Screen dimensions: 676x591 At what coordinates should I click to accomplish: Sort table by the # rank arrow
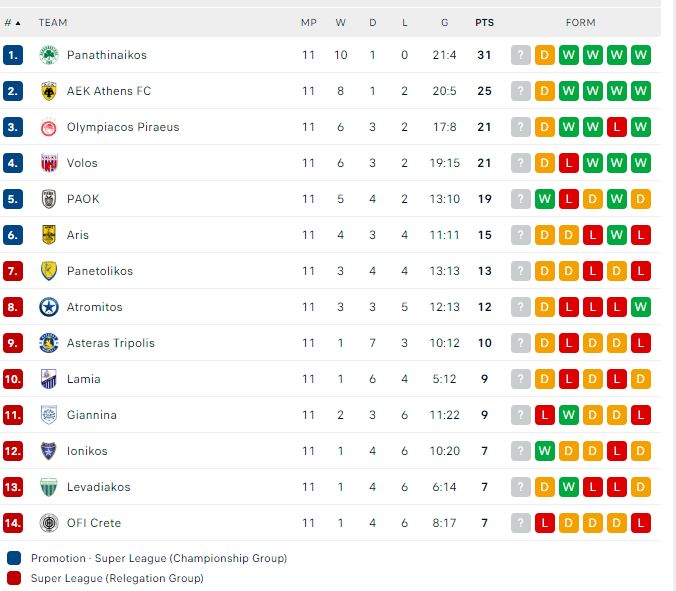point(12,23)
